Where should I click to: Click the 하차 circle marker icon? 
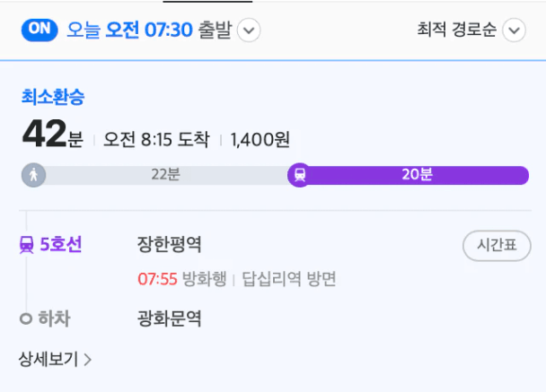pyautogui.click(x=26, y=319)
